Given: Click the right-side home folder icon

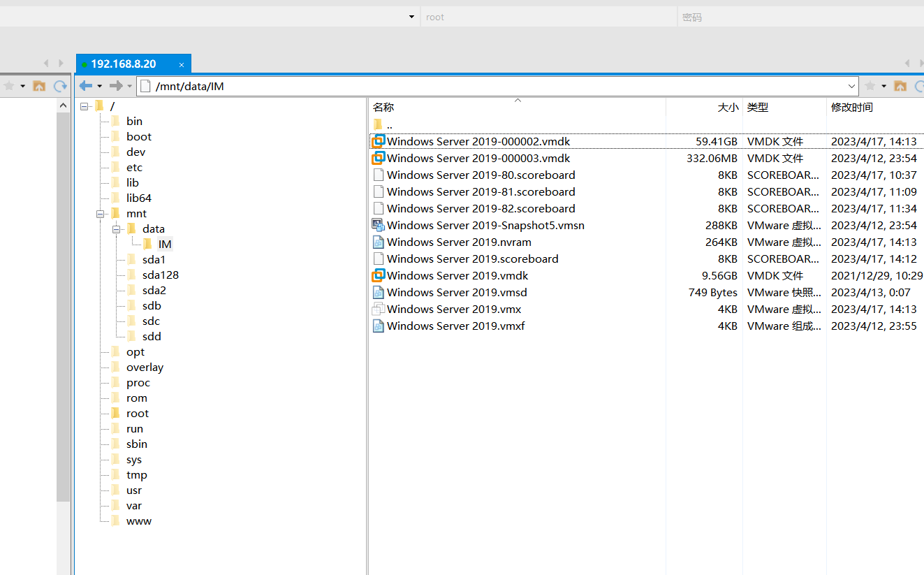Looking at the screenshot, I should (900, 86).
